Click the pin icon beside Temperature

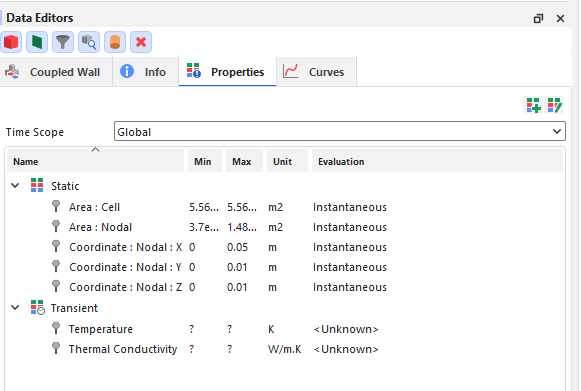pos(56,328)
